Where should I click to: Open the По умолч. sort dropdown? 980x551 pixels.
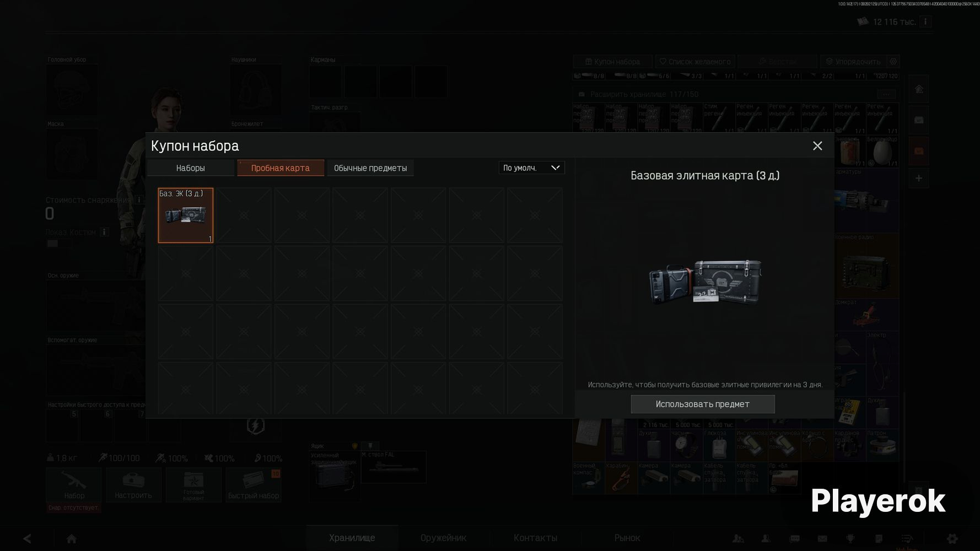[531, 168]
